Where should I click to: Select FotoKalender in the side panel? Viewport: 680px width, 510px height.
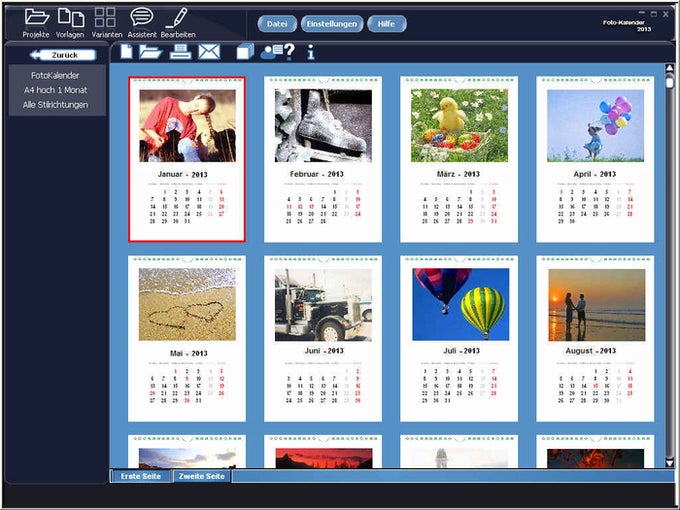click(x=55, y=75)
